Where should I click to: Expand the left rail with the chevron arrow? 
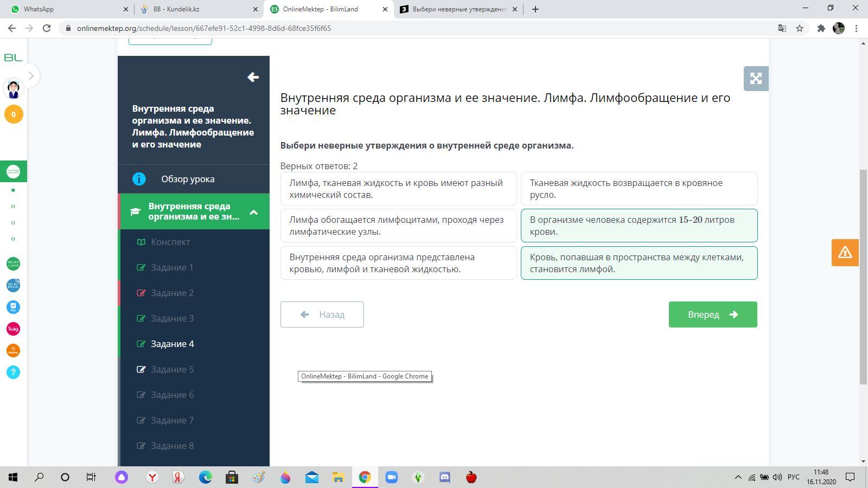point(31,76)
